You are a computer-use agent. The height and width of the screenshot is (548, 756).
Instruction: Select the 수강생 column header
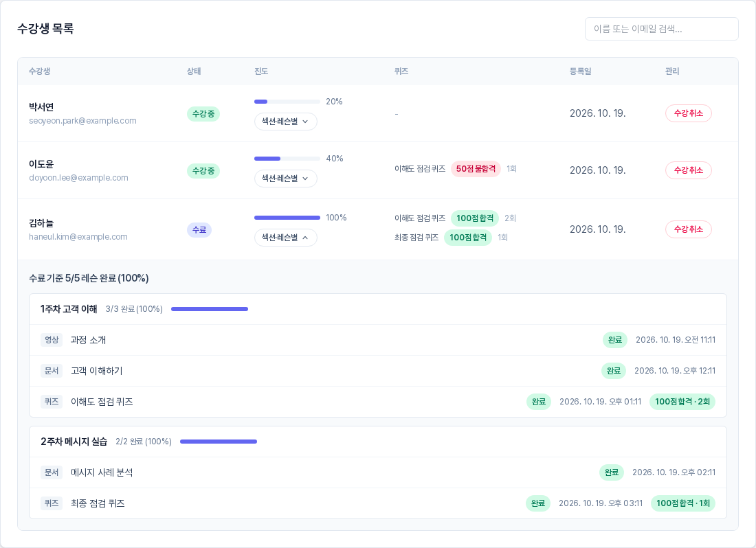40,71
